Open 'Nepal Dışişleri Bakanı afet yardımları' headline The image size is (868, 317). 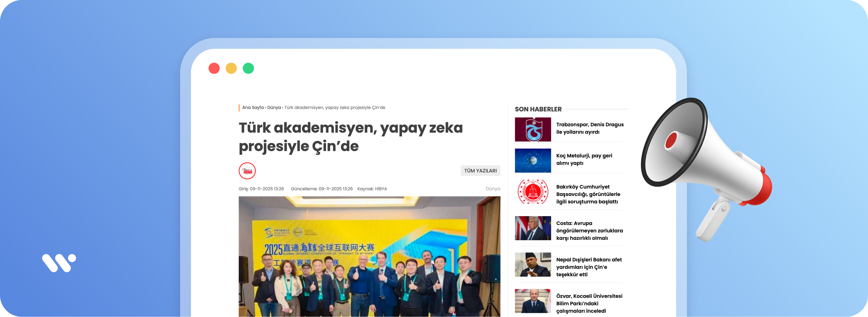(x=589, y=267)
